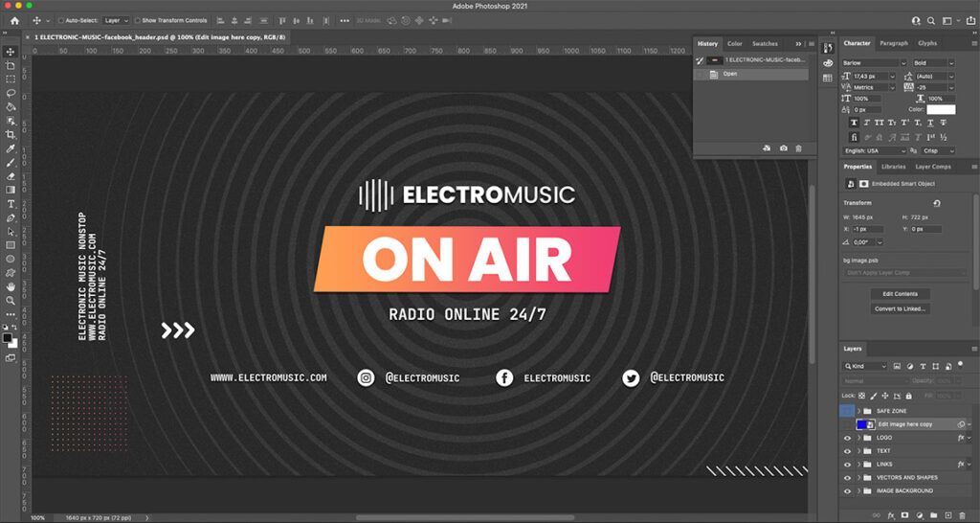Enable Show Transform Controls checkbox
The image size is (980, 523).
tap(137, 20)
